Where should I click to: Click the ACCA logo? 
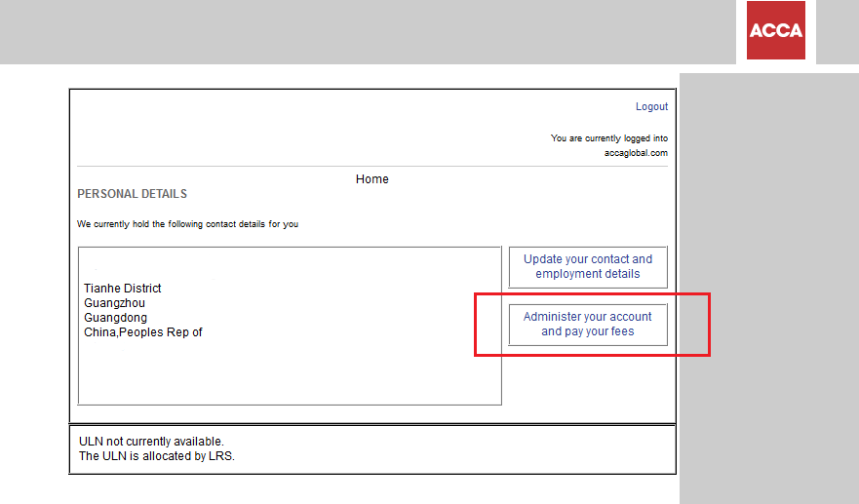pyautogui.click(x=776, y=30)
